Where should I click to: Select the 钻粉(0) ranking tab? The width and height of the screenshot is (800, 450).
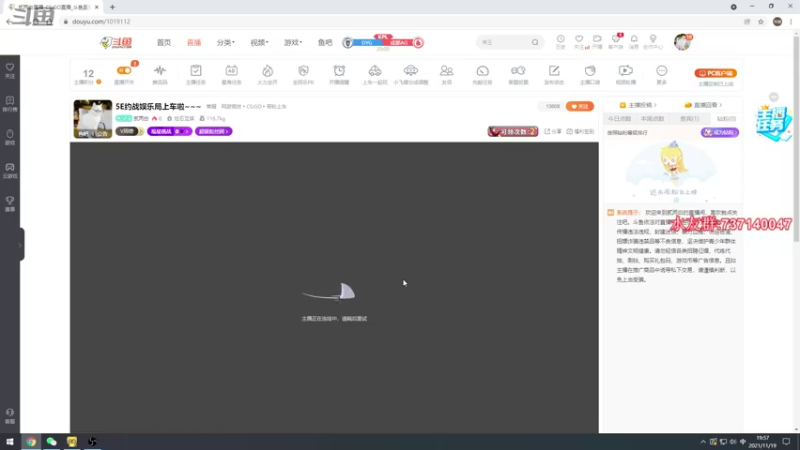[x=726, y=118]
